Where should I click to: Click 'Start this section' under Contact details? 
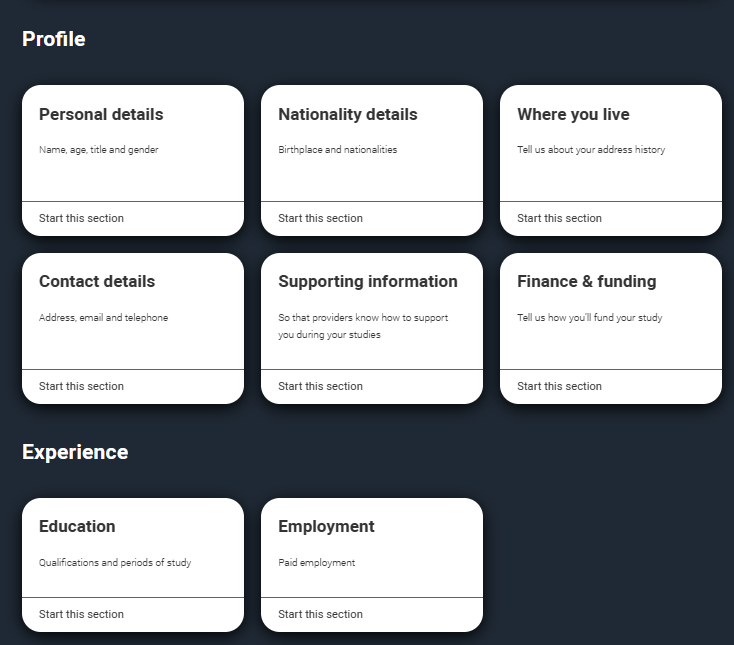pyautogui.click(x=81, y=386)
